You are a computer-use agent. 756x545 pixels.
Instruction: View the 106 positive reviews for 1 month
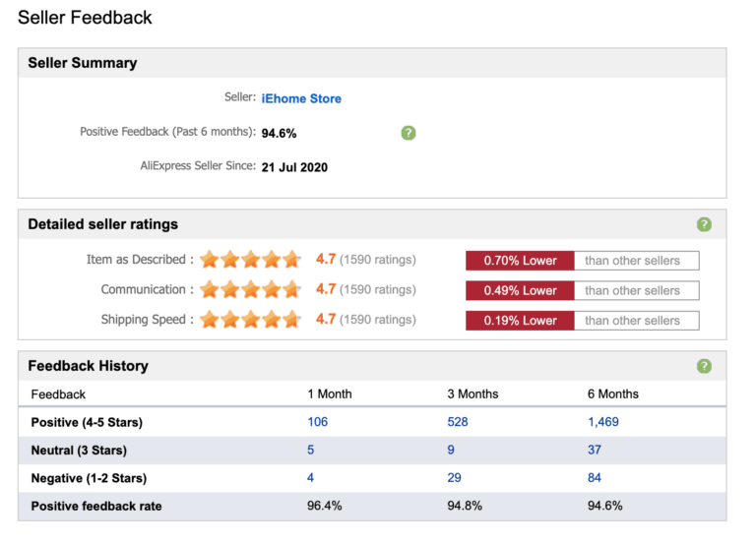317,422
